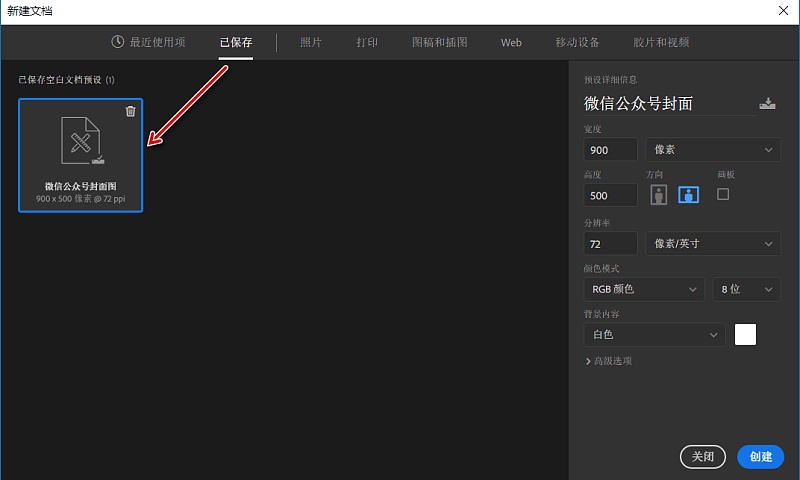Enable the 画板 artboard checkbox
Image resolution: width=800 pixels, height=480 pixels.
pyautogui.click(x=722, y=194)
